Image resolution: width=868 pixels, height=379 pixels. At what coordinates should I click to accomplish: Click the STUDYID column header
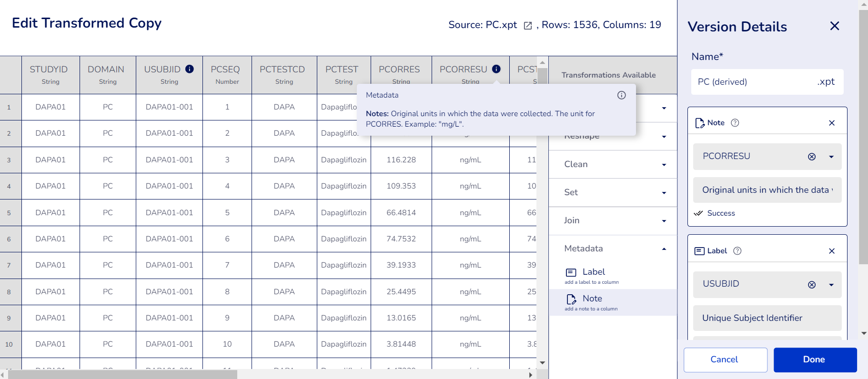pos(50,75)
